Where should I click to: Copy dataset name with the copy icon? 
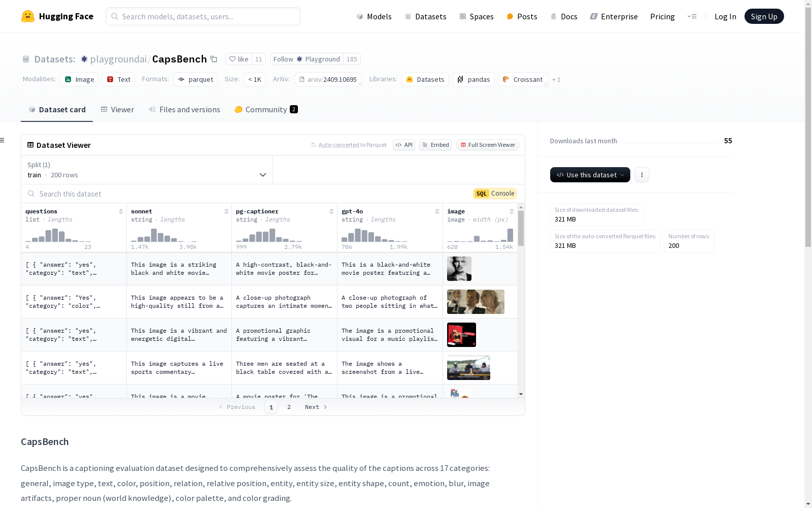coord(214,59)
